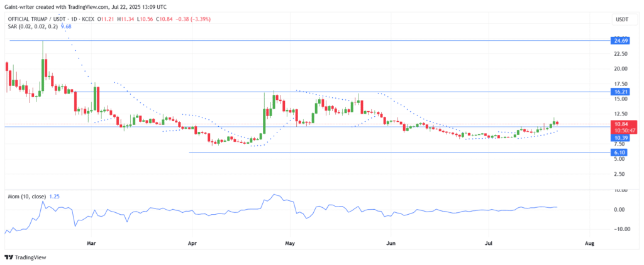Click the Mar label on time axis

click(92, 244)
